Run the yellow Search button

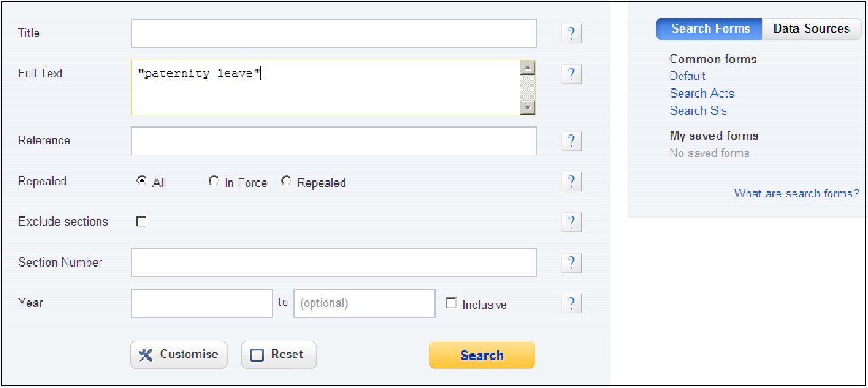(x=482, y=355)
